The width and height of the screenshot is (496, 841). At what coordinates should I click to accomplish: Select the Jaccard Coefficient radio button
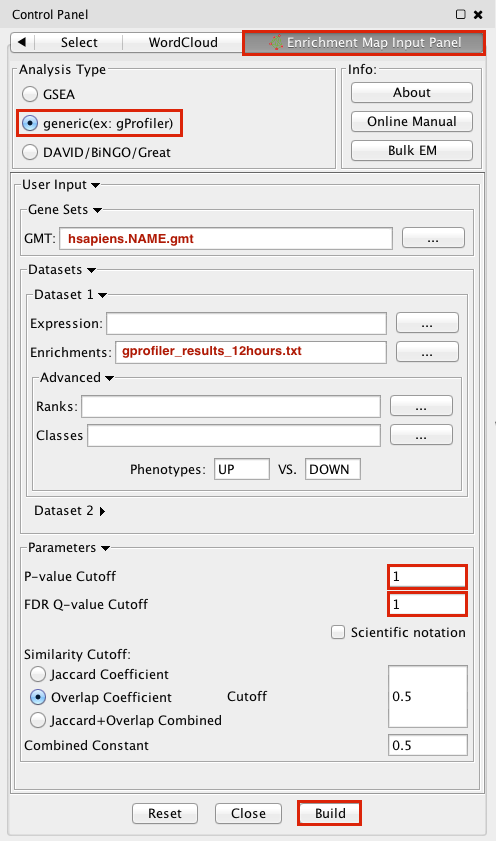click(38, 674)
